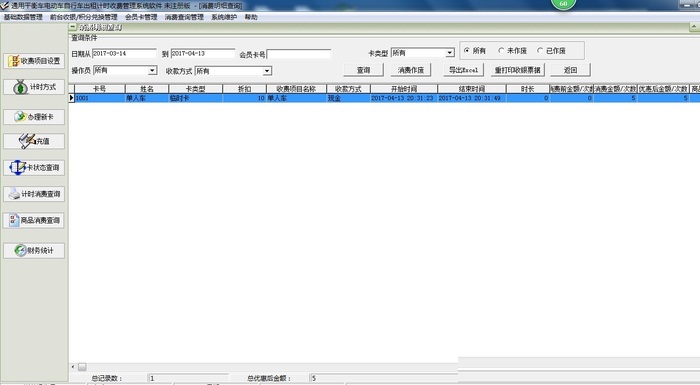Click the 姓名 column header
The height and width of the screenshot is (385, 700).
[147, 89]
